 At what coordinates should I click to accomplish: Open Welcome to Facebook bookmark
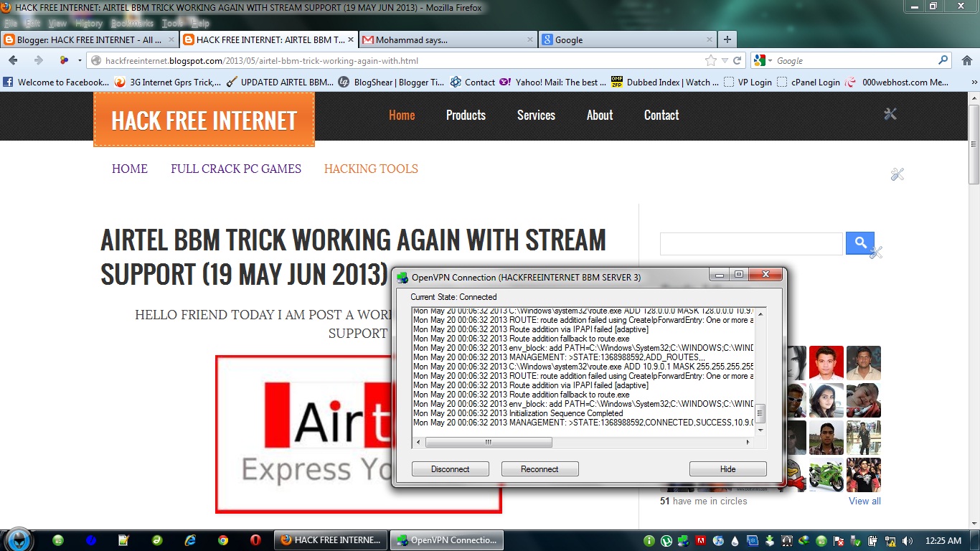point(56,83)
